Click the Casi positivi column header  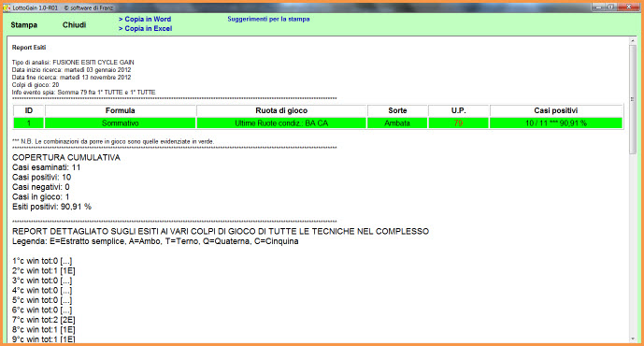(x=556, y=110)
